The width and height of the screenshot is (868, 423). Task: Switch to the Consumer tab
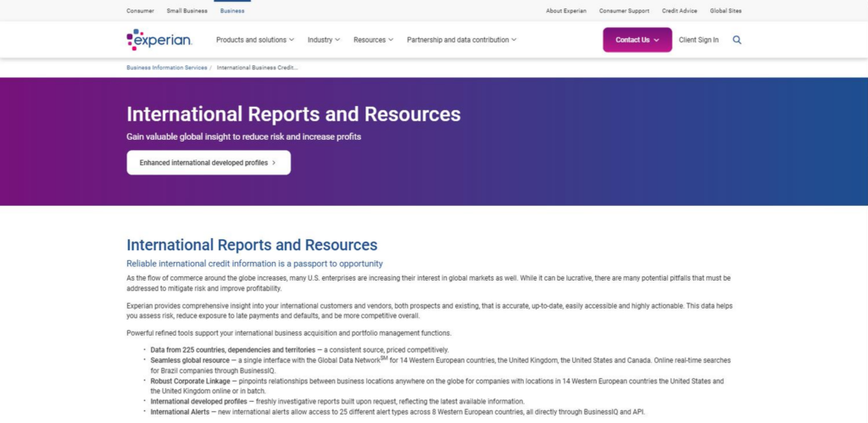pos(140,10)
